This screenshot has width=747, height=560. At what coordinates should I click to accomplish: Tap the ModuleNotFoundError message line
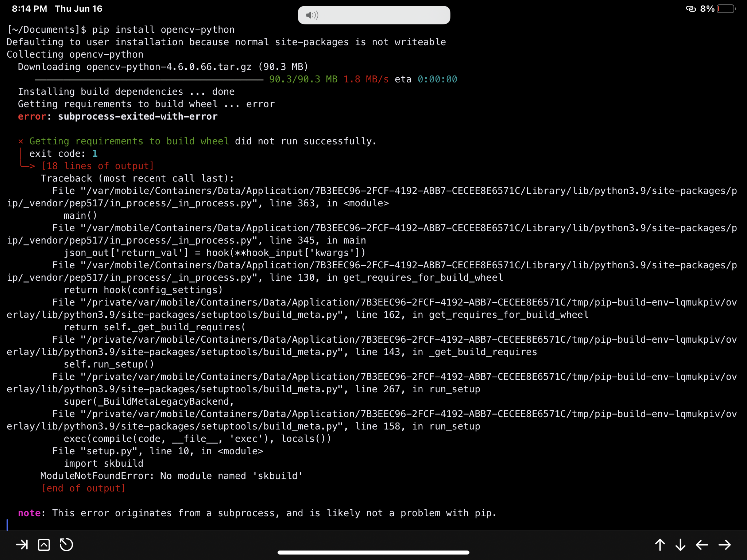coord(171,476)
